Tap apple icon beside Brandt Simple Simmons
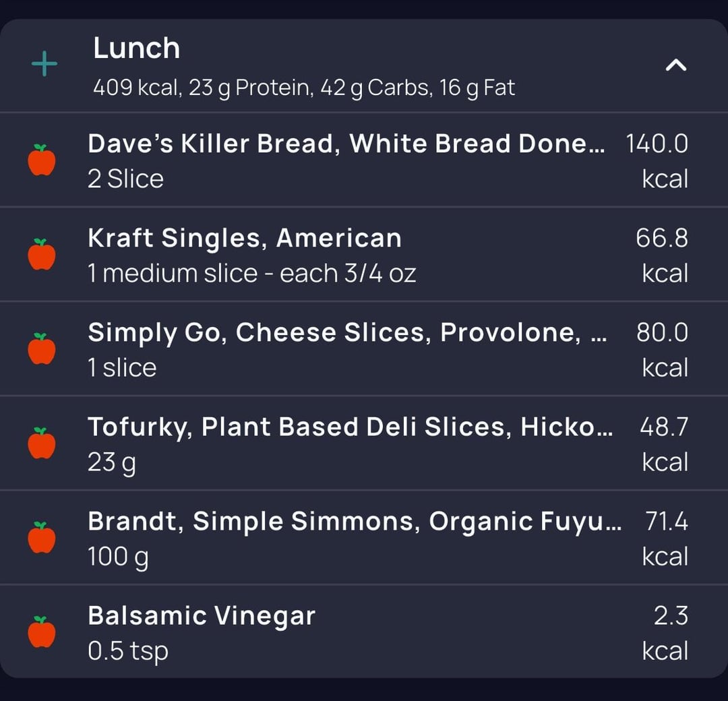Image resolution: width=728 pixels, height=701 pixels. click(x=42, y=538)
